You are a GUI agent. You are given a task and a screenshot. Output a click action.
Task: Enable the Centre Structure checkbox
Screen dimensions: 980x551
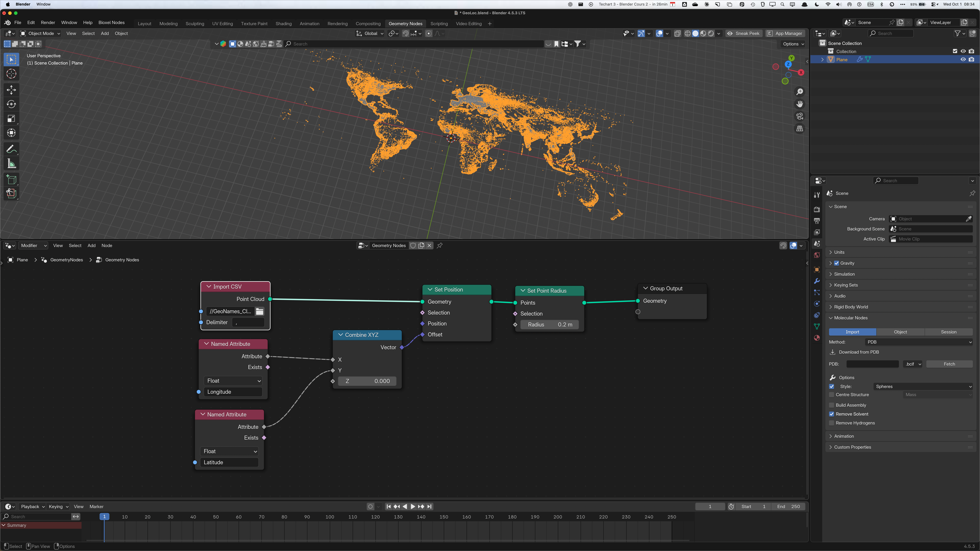[832, 395]
